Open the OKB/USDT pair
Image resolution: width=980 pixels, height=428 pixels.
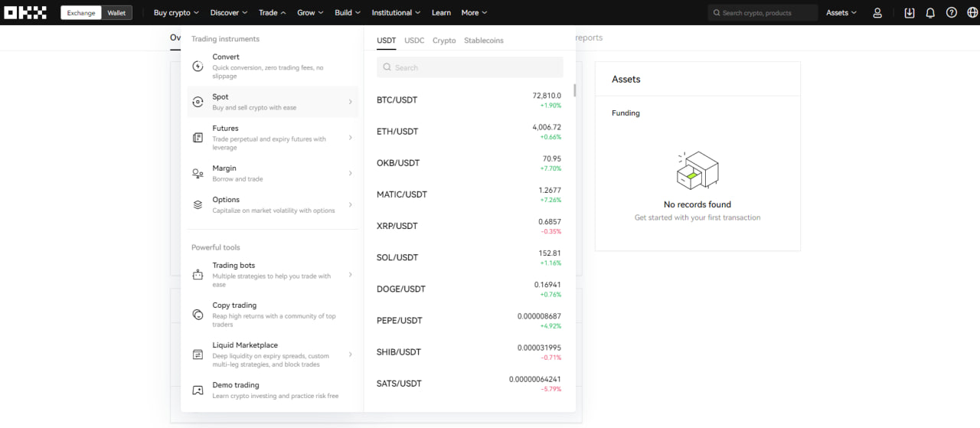[x=469, y=163]
